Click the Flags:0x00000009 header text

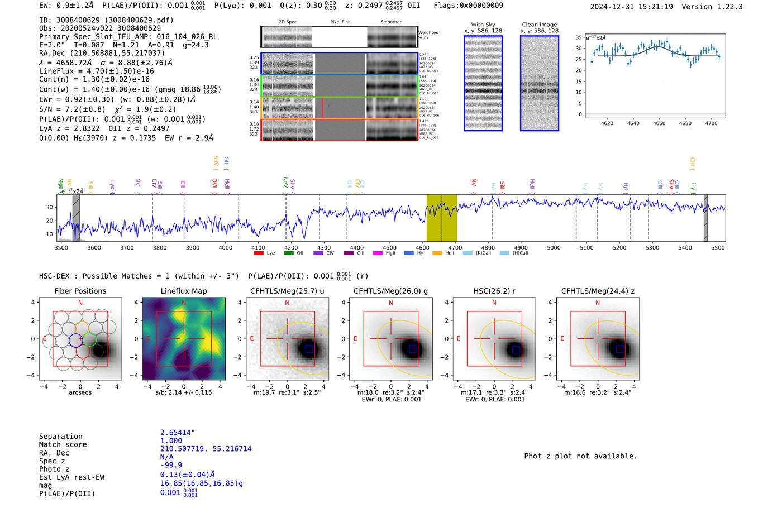point(469,6)
